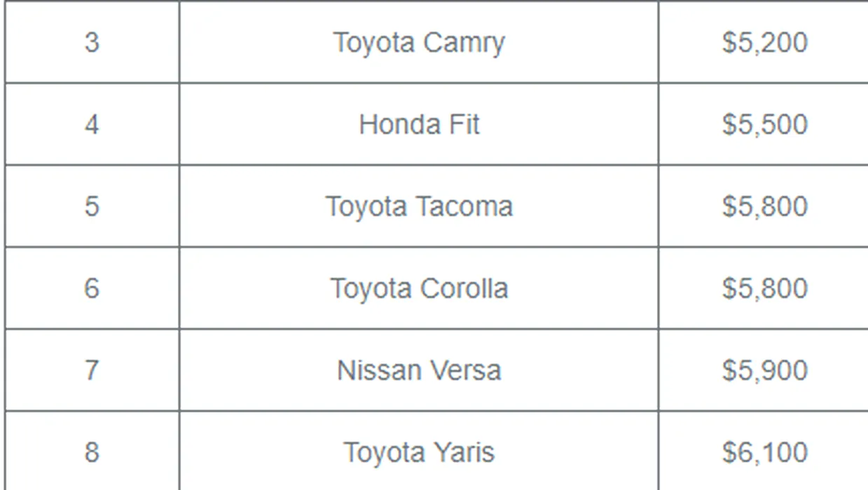Select the Honda Fit cell

tap(419, 124)
